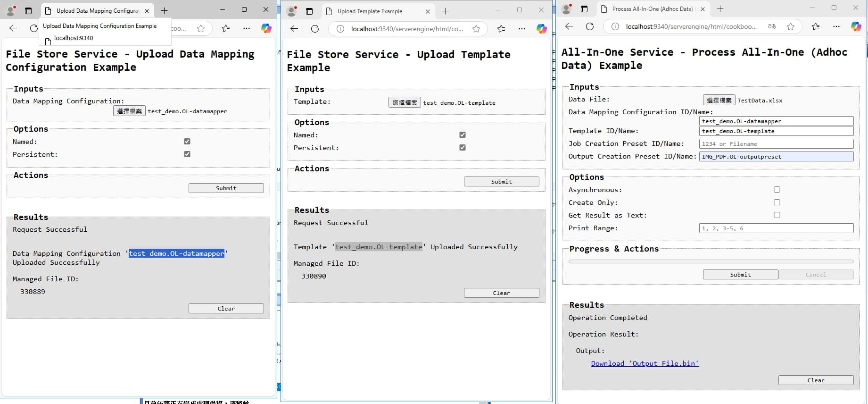Submit the Template upload
This screenshot has height=404, width=868.
coord(502,181)
